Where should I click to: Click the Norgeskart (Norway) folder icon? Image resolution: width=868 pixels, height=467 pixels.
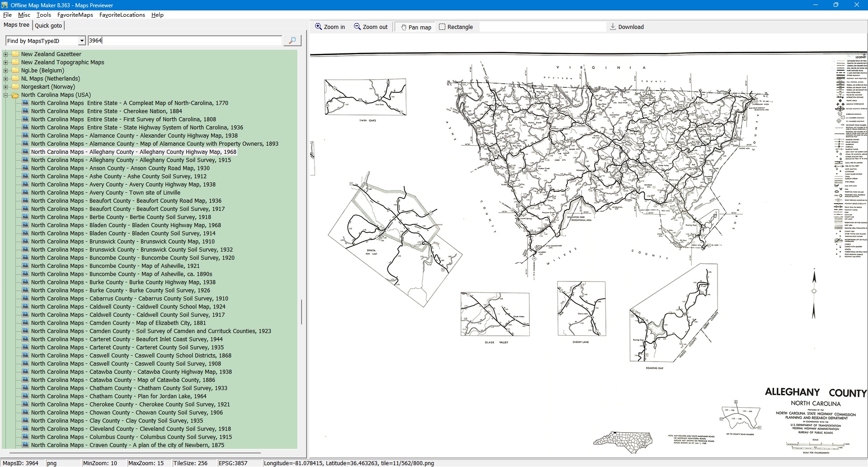tap(15, 87)
